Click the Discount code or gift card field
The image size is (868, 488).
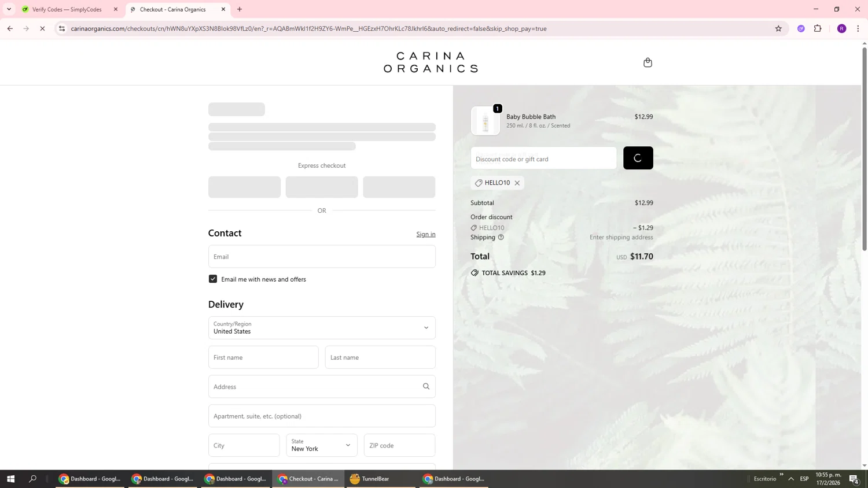[x=543, y=158]
